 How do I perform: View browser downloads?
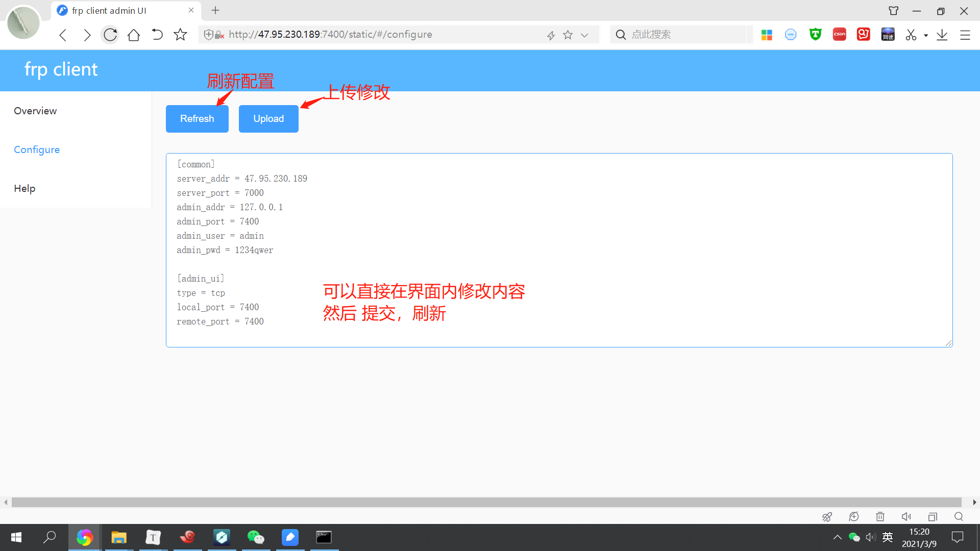pos(942,35)
